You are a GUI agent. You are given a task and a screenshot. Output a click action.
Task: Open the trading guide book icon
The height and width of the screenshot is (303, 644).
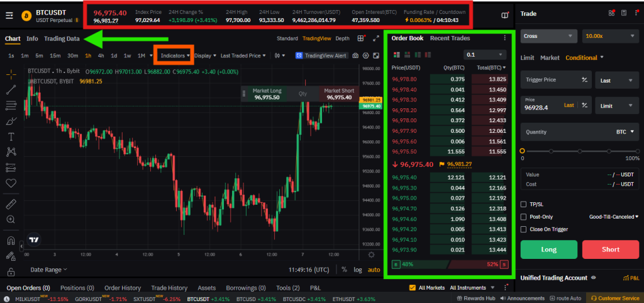tap(505, 16)
